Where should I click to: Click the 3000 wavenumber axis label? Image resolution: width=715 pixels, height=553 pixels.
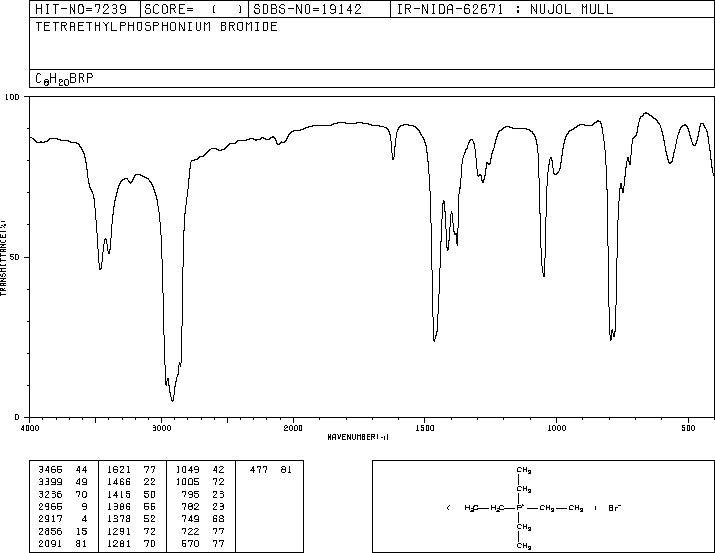coord(161,428)
